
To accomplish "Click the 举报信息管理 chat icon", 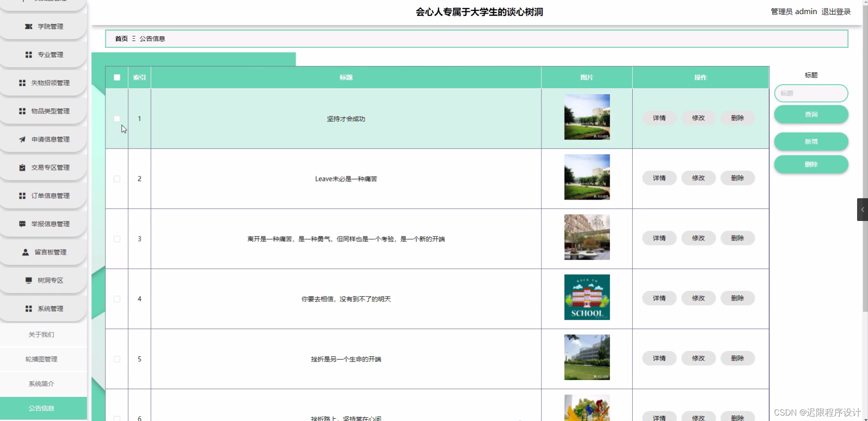I will 22,224.
